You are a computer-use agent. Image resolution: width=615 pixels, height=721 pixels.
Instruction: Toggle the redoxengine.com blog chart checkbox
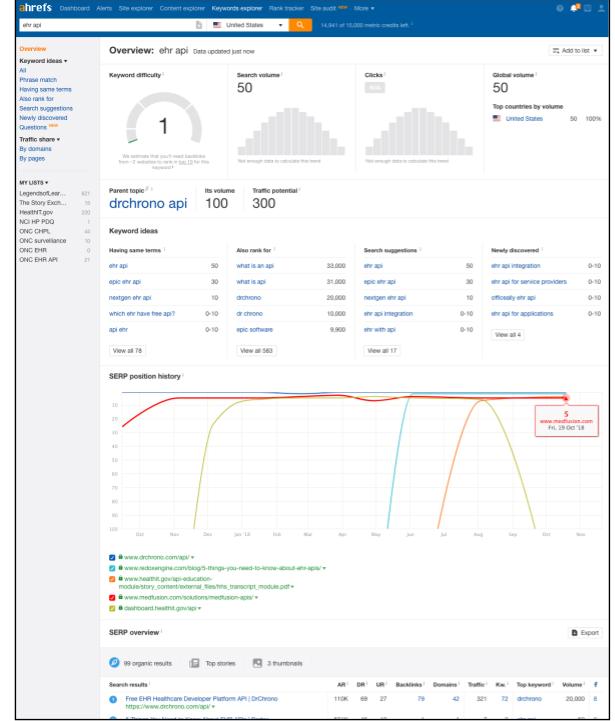tap(112, 568)
